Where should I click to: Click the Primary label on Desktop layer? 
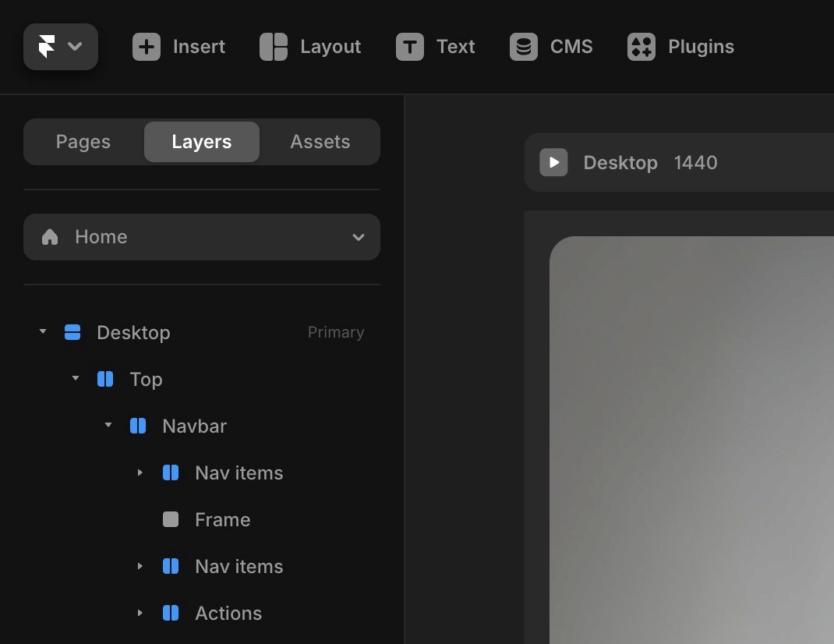coord(336,332)
